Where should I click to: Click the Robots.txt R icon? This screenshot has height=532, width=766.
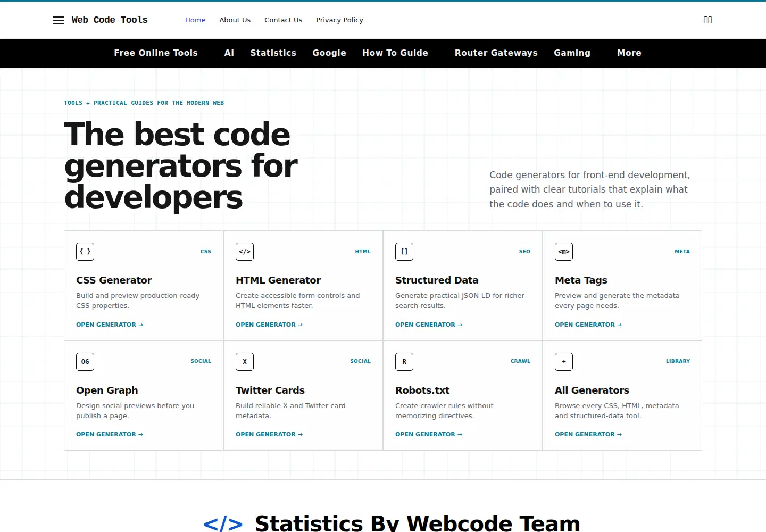[404, 362]
